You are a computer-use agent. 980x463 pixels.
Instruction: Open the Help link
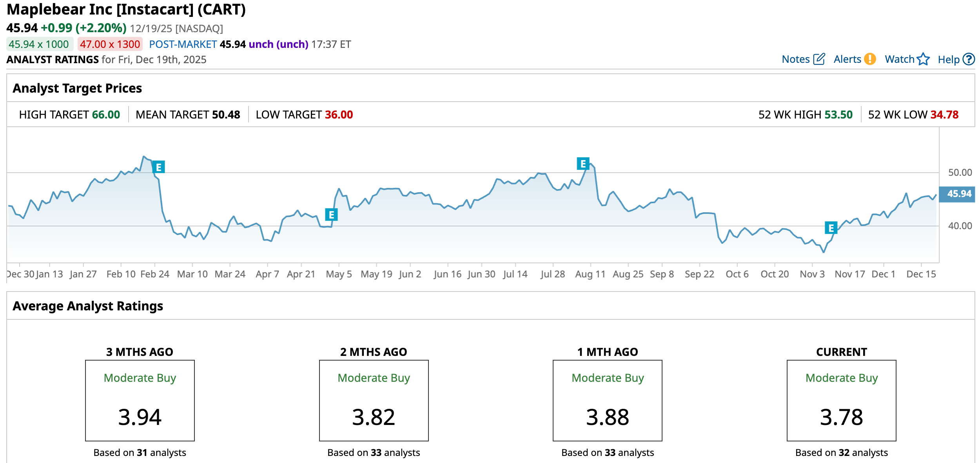pos(948,60)
